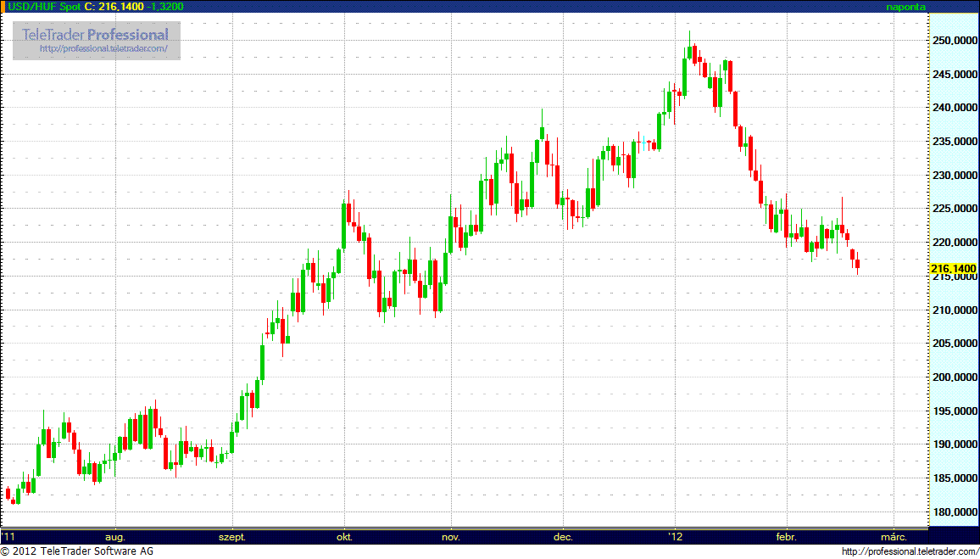Click the szept. month label
The width and height of the screenshot is (980, 559).
point(232,537)
